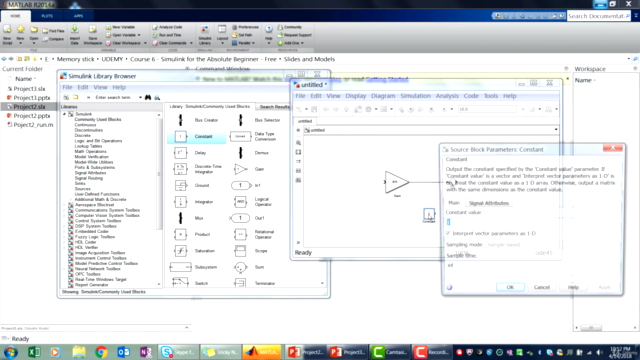This screenshot has width=640, height=360.
Task: Switch to Signal Attributes tab
Action: tap(489, 203)
